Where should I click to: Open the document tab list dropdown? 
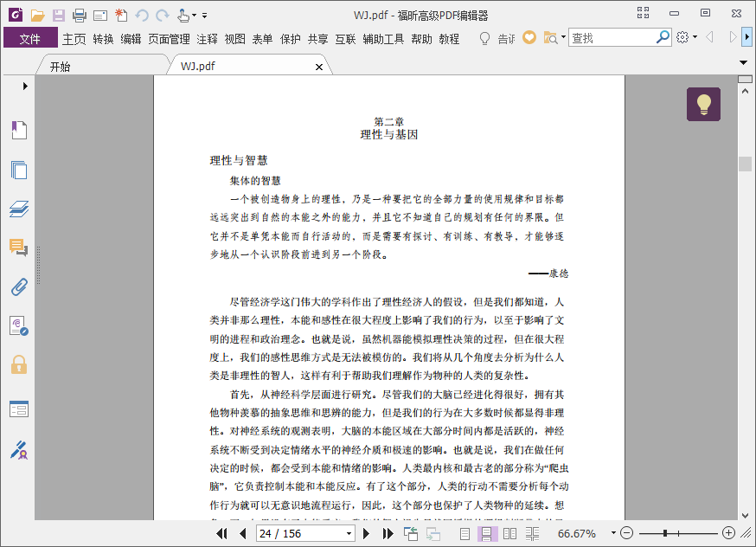(x=744, y=62)
